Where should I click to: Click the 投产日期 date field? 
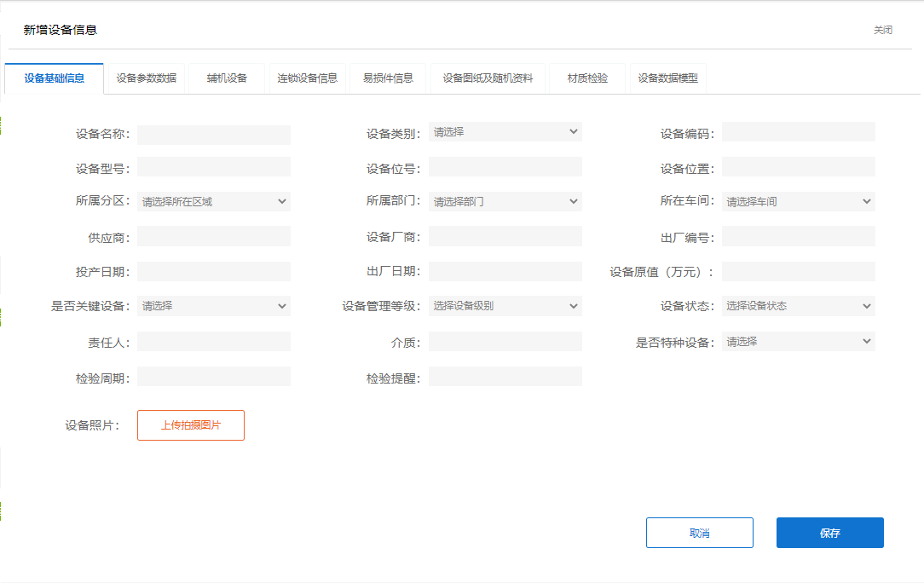[x=213, y=272]
